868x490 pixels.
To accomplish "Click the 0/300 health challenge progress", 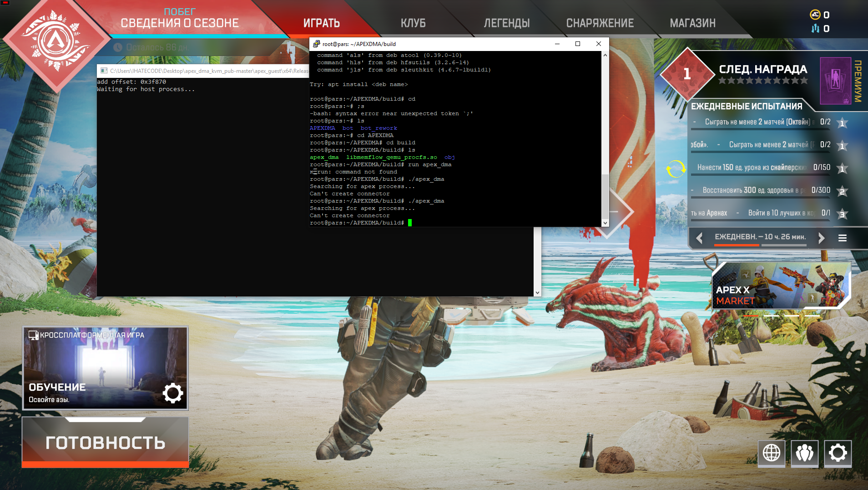I will 821,190.
